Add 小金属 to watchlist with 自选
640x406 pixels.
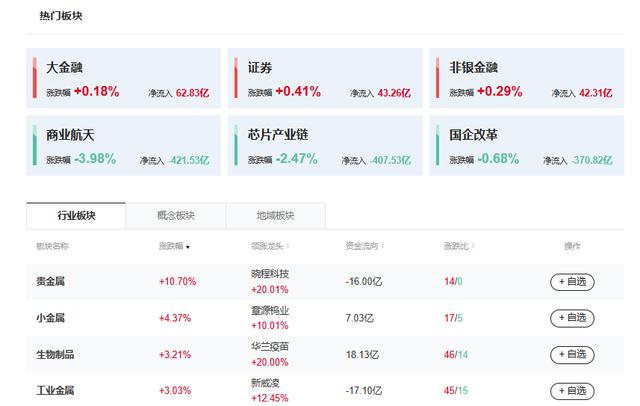coord(572,318)
